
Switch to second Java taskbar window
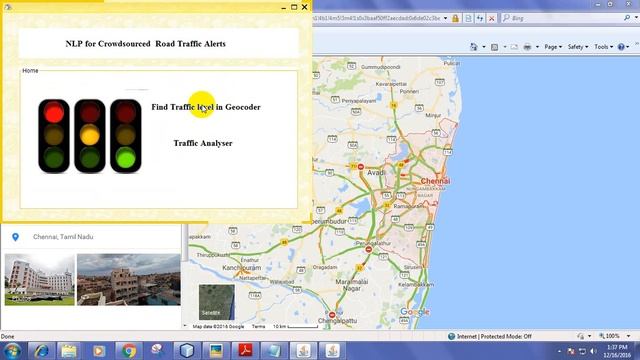(332, 351)
